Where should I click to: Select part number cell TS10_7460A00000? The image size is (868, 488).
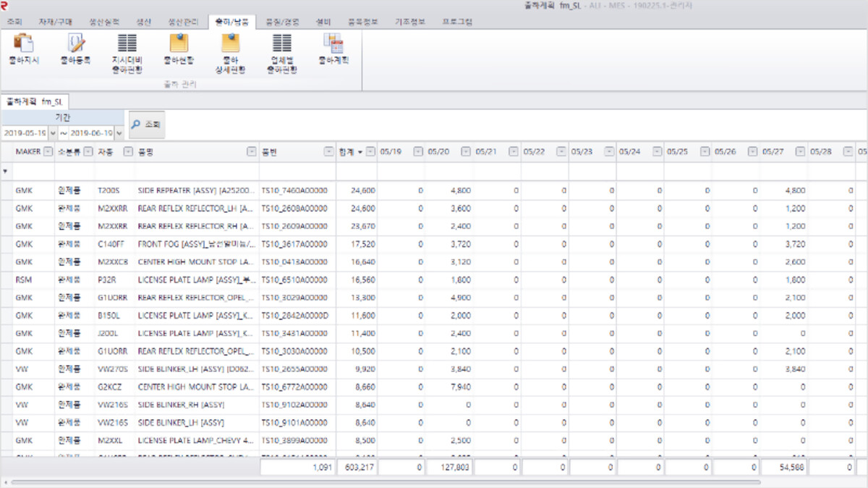tap(296, 190)
